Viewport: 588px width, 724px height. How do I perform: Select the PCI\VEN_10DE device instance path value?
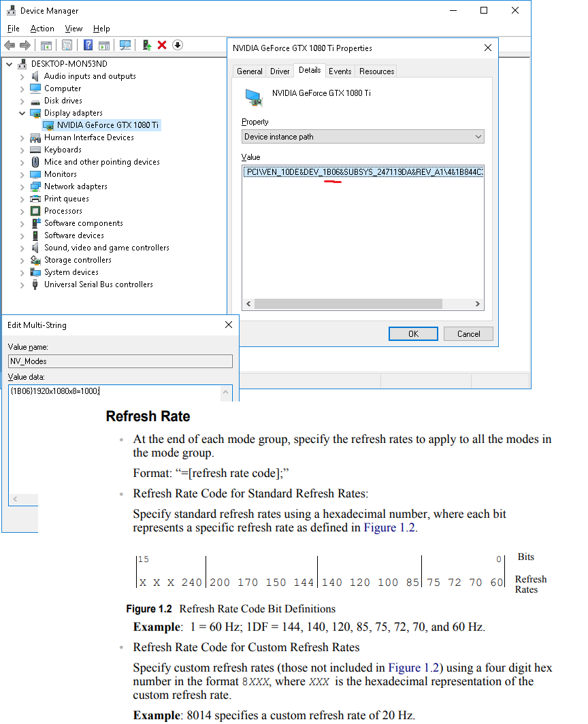[x=363, y=172]
